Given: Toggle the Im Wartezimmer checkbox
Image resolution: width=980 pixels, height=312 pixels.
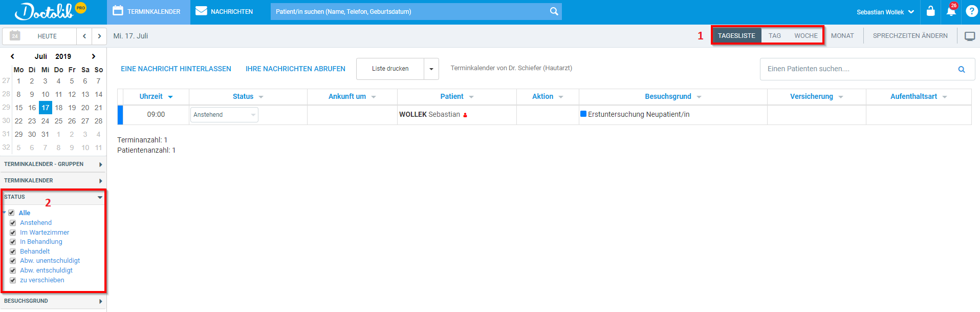Looking at the screenshot, I should point(13,233).
